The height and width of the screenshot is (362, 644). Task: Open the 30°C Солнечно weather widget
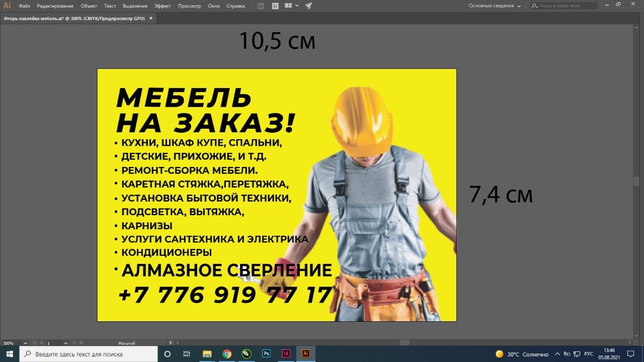tap(522, 354)
